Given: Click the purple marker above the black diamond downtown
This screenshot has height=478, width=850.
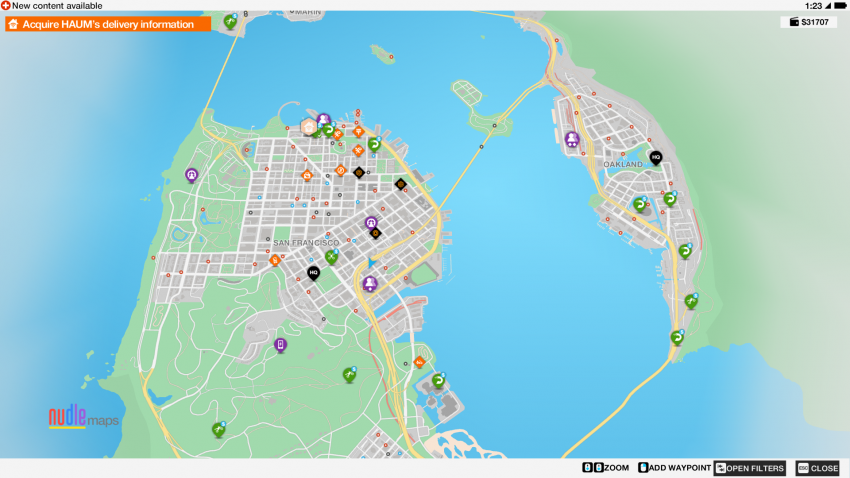Looking at the screenshot, I should (371, 223).
